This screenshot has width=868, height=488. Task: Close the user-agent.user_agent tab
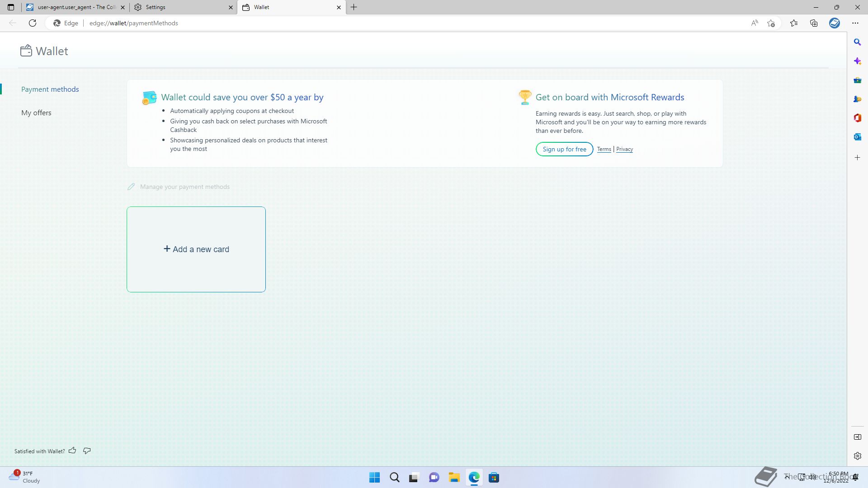tap(123, 7)
